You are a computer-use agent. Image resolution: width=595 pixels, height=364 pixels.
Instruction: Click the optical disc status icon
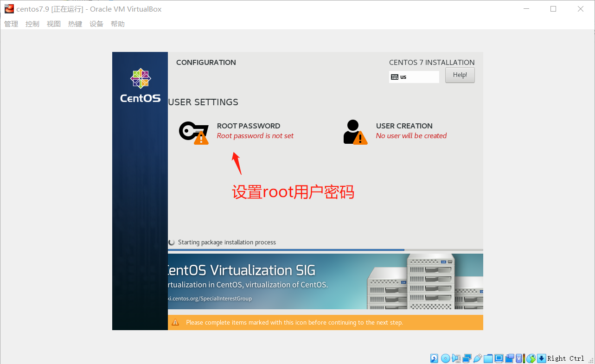click(445, 358)
